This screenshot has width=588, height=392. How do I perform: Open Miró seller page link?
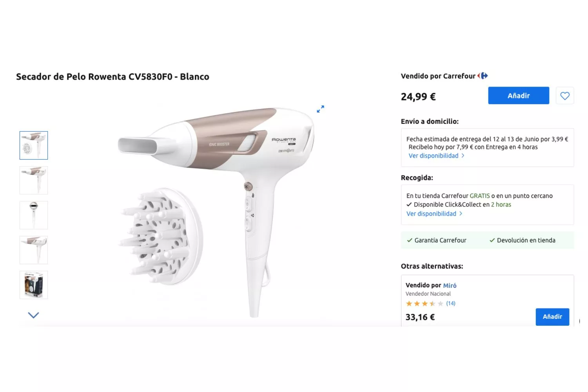tap(450, 285)
